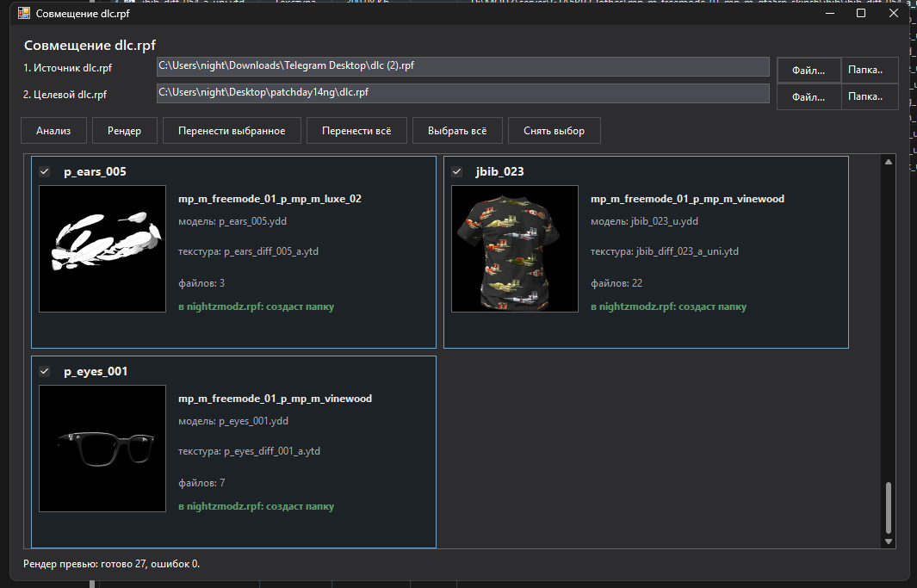This screenshot has width=917, height=588.
Task: Click the list scrollbar down arrow
Action: click(x=889, y=542)
